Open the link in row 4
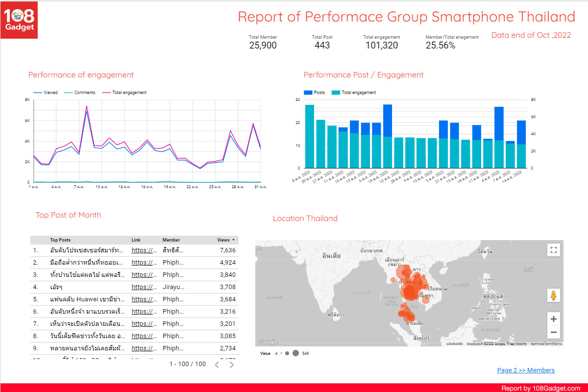 point(143,287)
